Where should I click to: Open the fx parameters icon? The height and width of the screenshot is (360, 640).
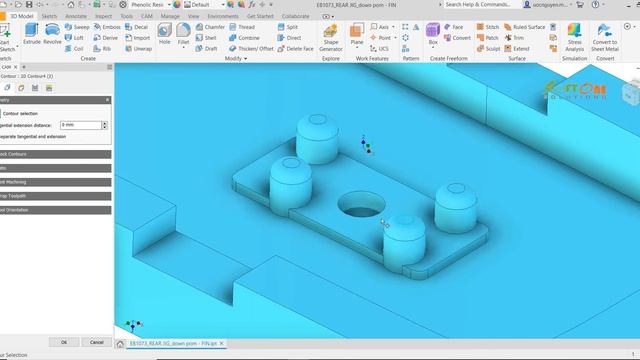(x=251, y=4)
